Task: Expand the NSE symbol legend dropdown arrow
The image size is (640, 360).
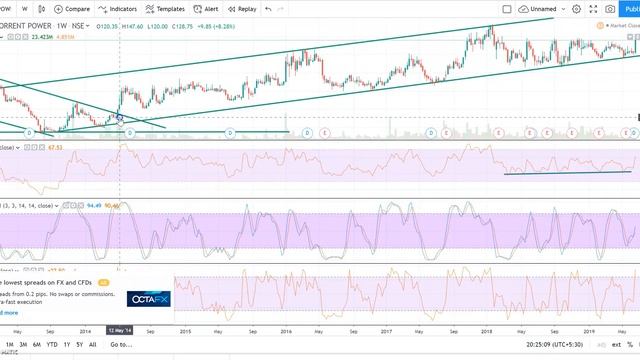Action: [x=87, y=26]
